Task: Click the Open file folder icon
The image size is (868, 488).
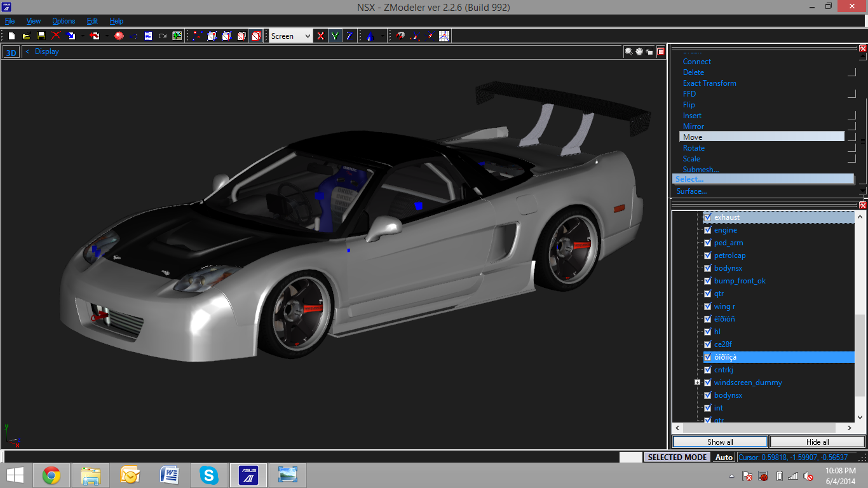Action: click(26, 36)
